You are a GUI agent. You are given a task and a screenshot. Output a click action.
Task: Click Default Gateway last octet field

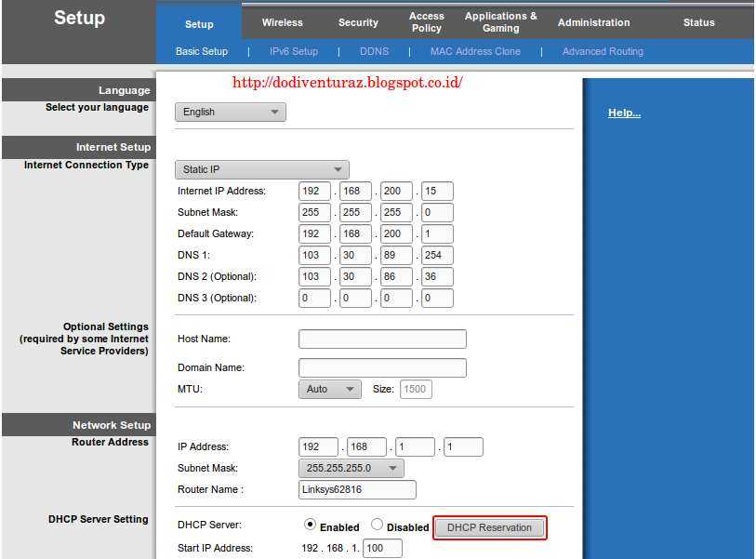tap(437, 233)
